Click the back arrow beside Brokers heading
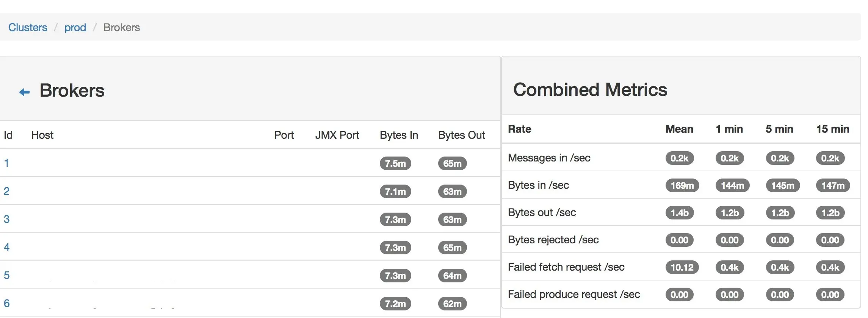This screenshot has width=868, height=318. tap(24, 92)
